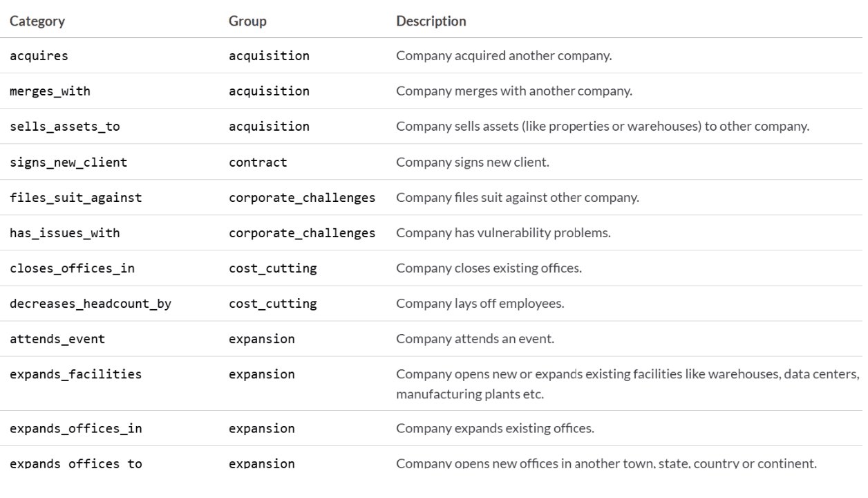Select the signs_new_client category cell
The height and width of the screenshot is (498, 868).
tap(68, 163)
